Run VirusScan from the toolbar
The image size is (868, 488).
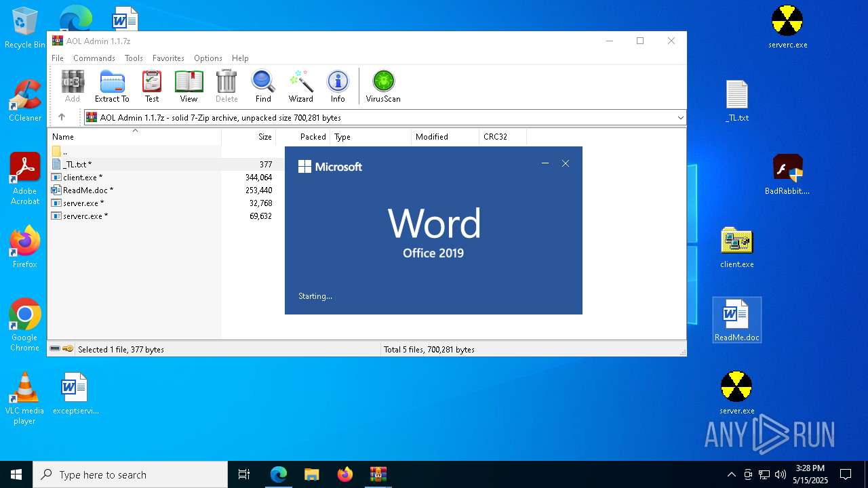[383, 86]
